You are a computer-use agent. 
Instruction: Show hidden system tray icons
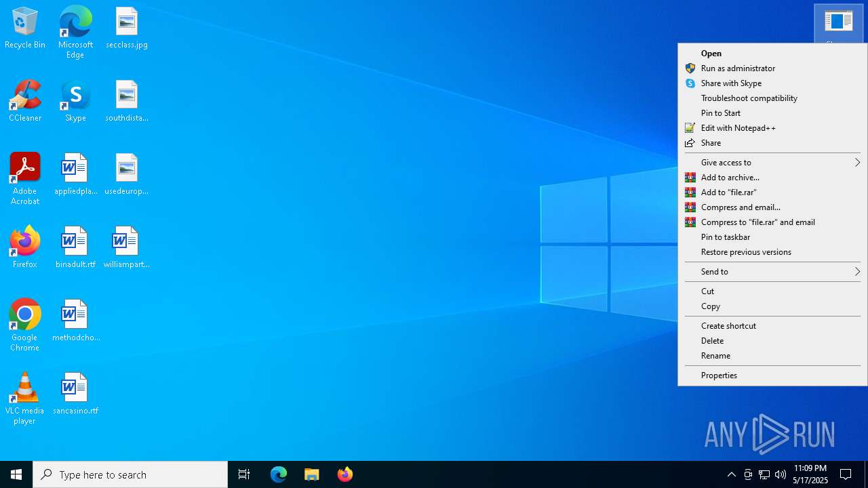coord(731,474)
